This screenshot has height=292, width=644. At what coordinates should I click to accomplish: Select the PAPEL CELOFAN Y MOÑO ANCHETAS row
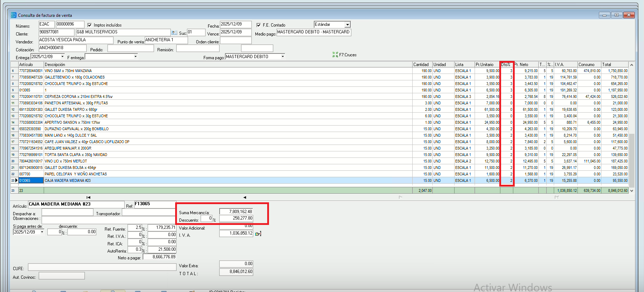pos(320,174)
